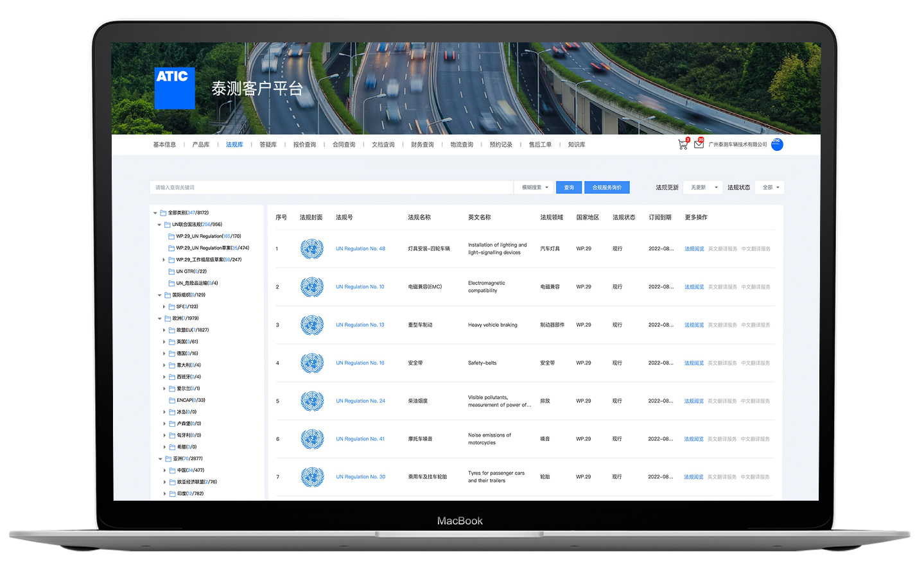Open the 售后工单 menu item
The height and width of the screenshot is (570, 924).
540,144
